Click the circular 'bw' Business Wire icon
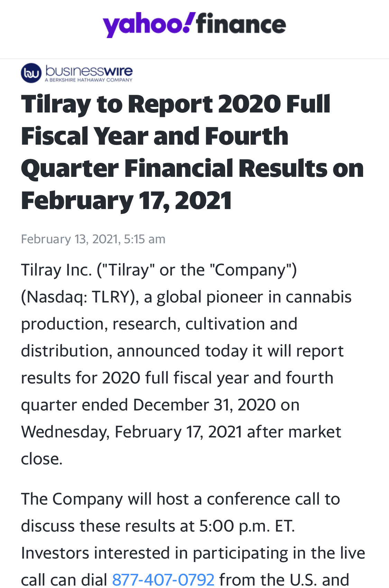389x588 pixels. click(x=31, y=73)
